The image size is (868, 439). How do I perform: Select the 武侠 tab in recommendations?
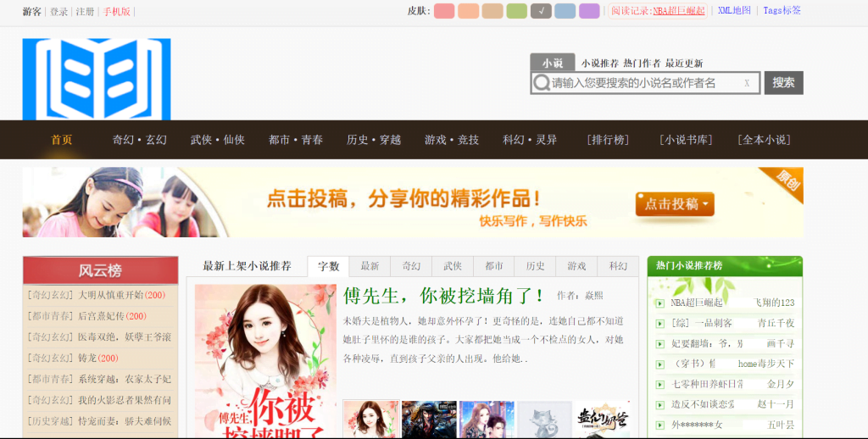452,266
